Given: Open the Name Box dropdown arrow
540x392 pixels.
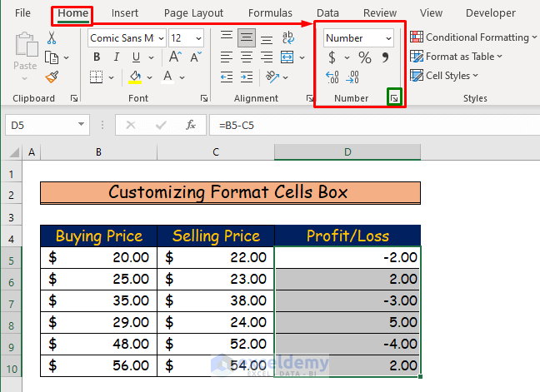Looking at the screenshot, I should tap(82, 125).
